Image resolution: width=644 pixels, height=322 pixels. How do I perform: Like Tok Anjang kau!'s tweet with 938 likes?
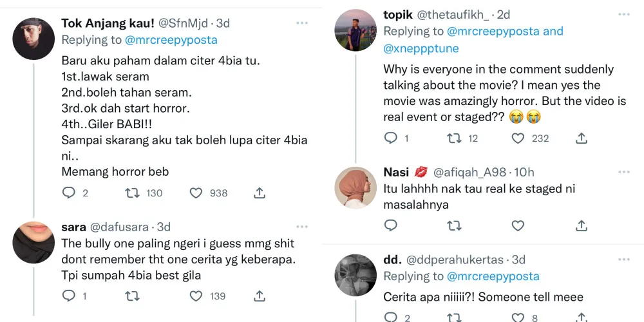(197, 193)
